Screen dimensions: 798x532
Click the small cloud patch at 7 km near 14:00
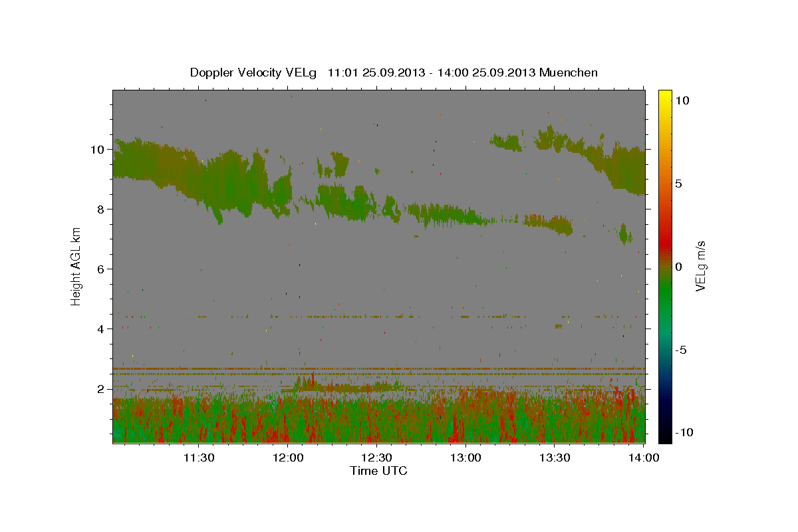tap(624, 233)
